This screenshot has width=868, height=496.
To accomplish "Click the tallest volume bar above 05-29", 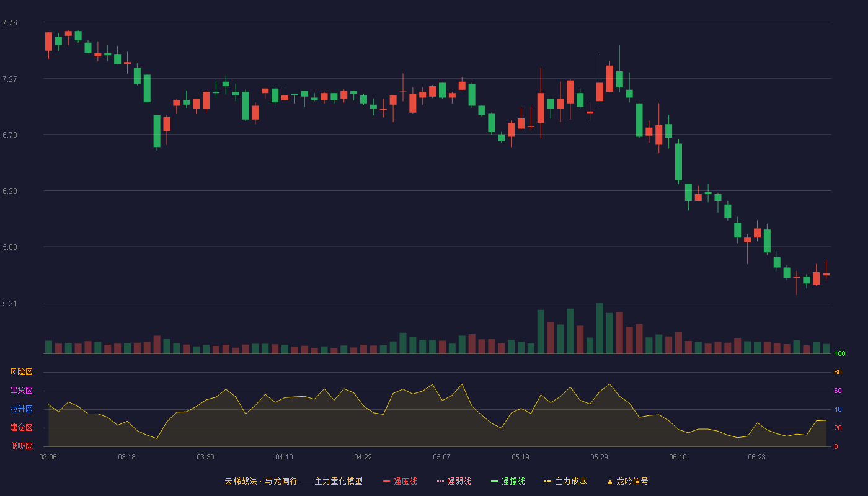I will [x=600, y=328].
